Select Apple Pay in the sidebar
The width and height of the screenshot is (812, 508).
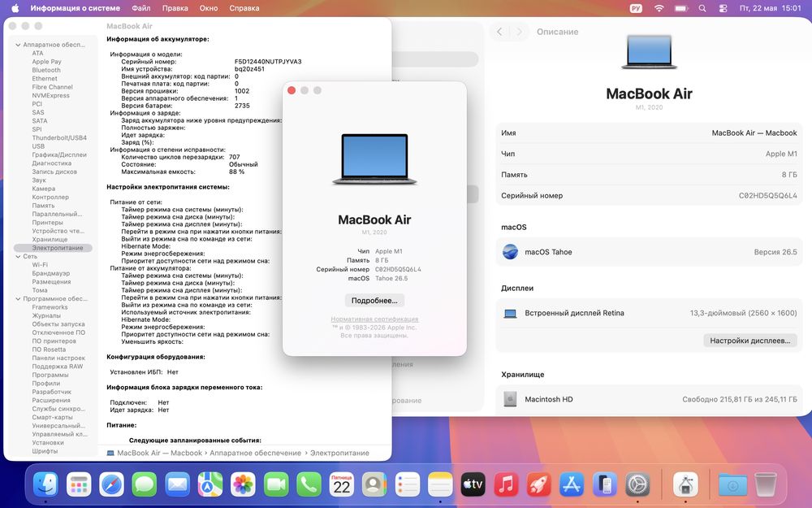click(x=46, y=62)
